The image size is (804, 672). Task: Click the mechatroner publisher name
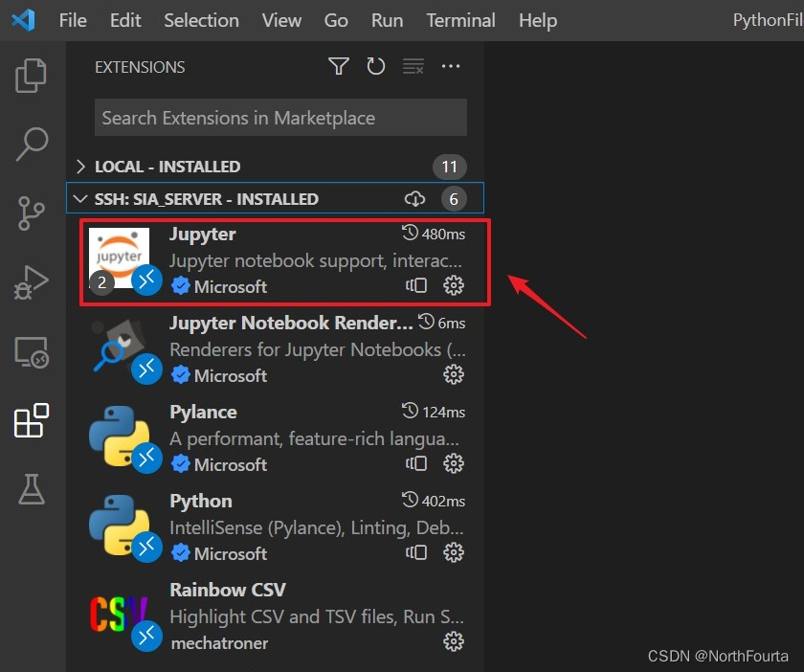click(219, 642)
